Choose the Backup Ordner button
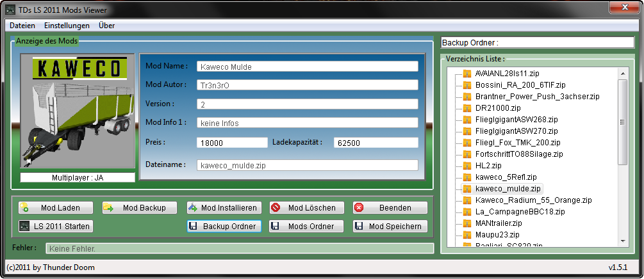The image size is (644, 279). point(224,226)
